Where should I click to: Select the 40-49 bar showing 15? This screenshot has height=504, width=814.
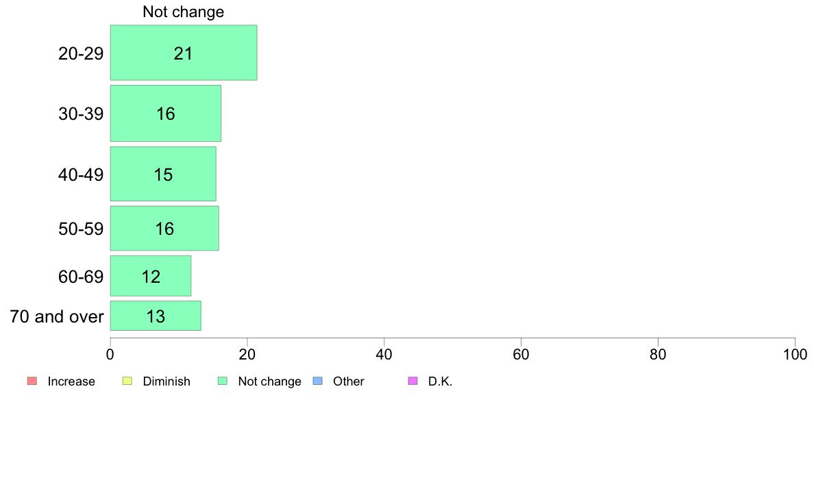click(x=163, y=174)
